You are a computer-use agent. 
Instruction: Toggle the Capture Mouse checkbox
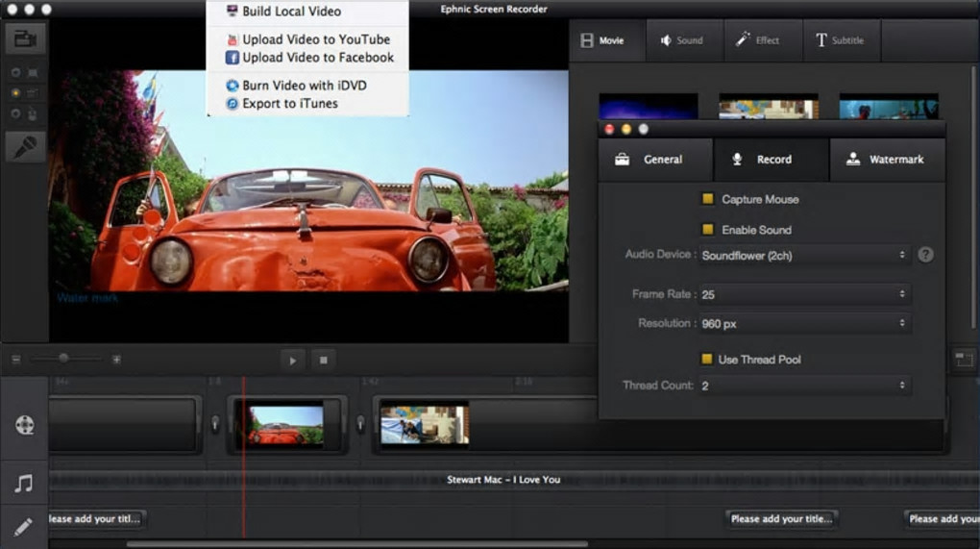pos(708,199)
